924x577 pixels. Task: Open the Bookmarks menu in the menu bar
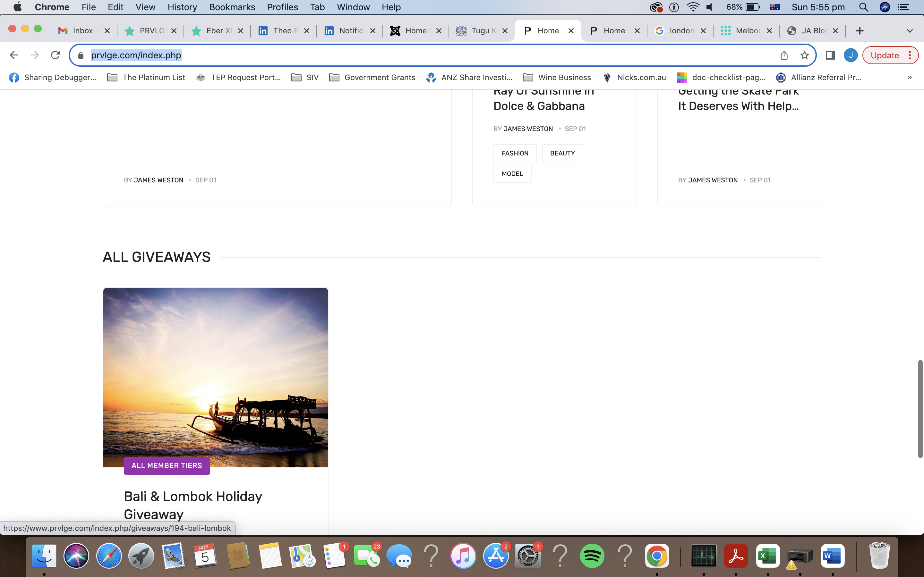232,7
